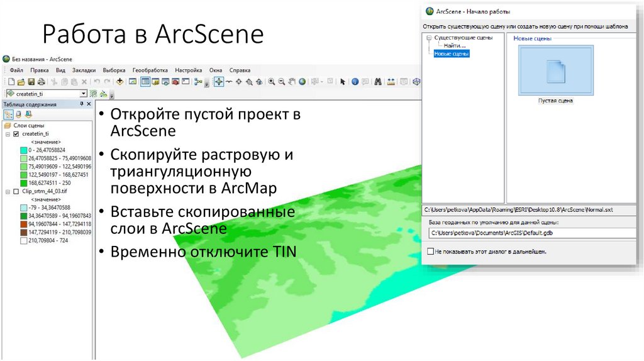Open the Python window icon
The image size is (644, 361).
point(186,81)
